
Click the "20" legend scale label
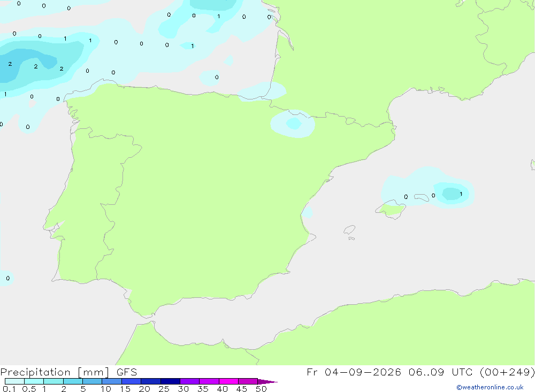coord(144,389)
